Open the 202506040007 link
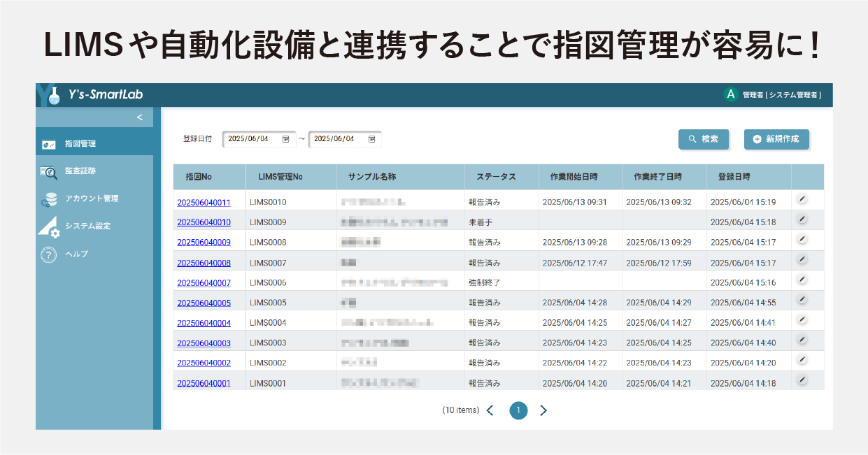868x455 pixels. 204,283
